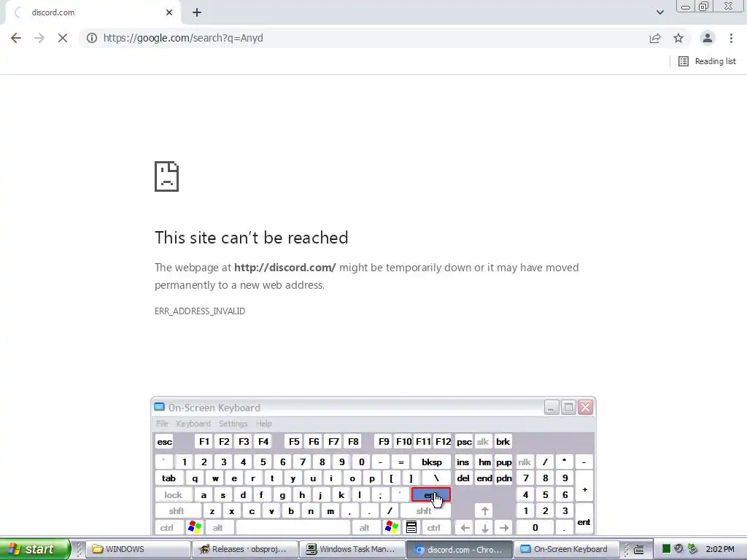The height and width of the screenshot is (560, 747).
Task: Open a new tab
Action: (197, 13)
